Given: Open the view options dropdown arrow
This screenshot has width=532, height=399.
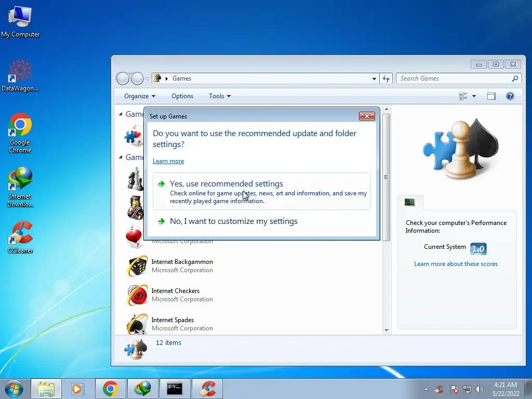Looking at the screenshot, I should (x=474, y=96).
